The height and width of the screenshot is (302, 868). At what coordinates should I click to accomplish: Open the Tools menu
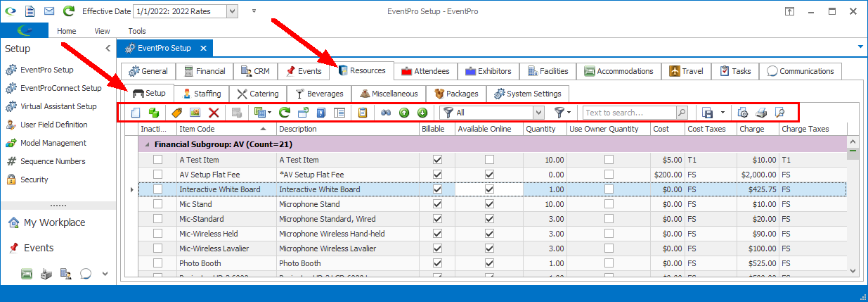coord(137,31)
